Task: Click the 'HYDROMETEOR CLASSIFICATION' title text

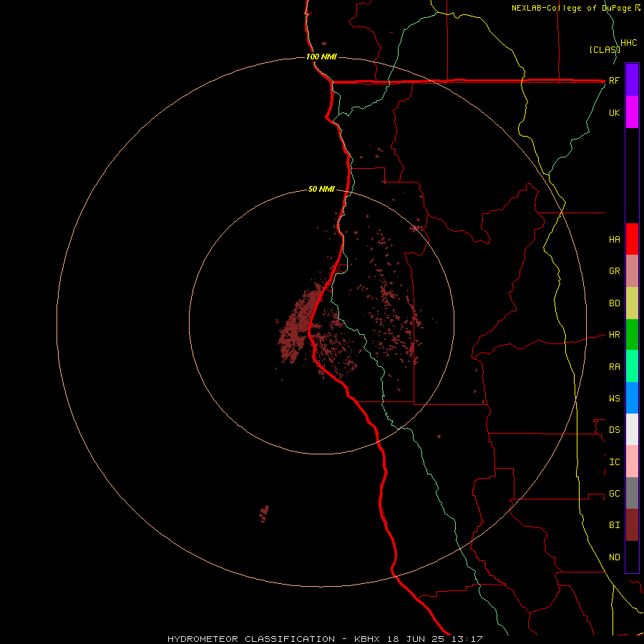Action: 251,639
